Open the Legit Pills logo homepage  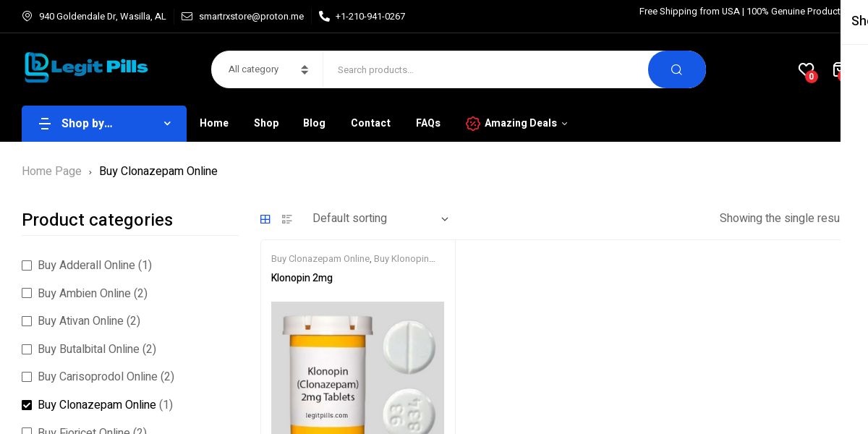point(86,67)
